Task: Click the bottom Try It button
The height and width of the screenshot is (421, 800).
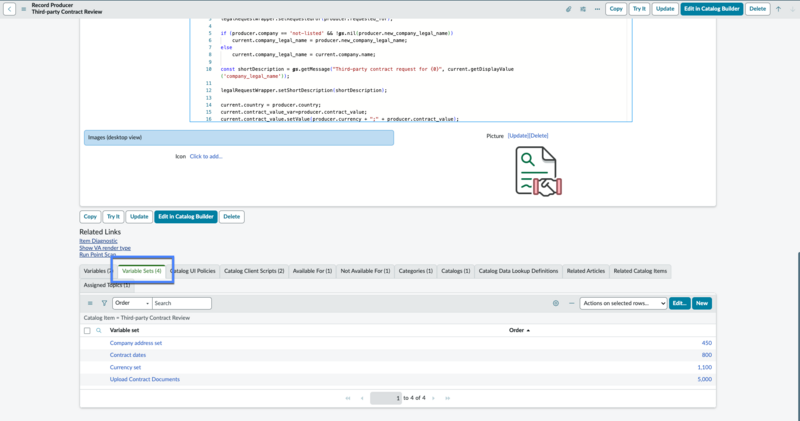Action: point(113,217)
